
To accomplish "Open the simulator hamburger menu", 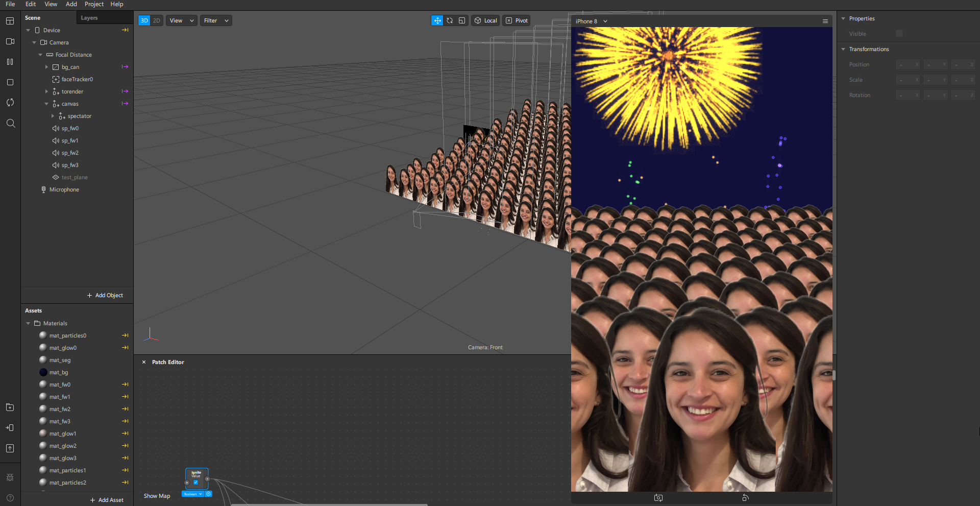I will click(825, 21).
